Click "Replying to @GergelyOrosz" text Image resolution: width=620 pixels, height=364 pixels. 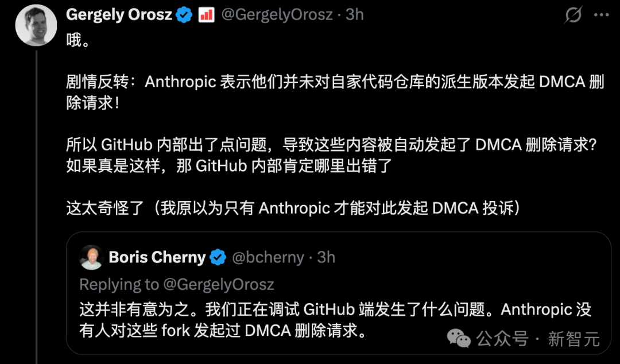177,284
